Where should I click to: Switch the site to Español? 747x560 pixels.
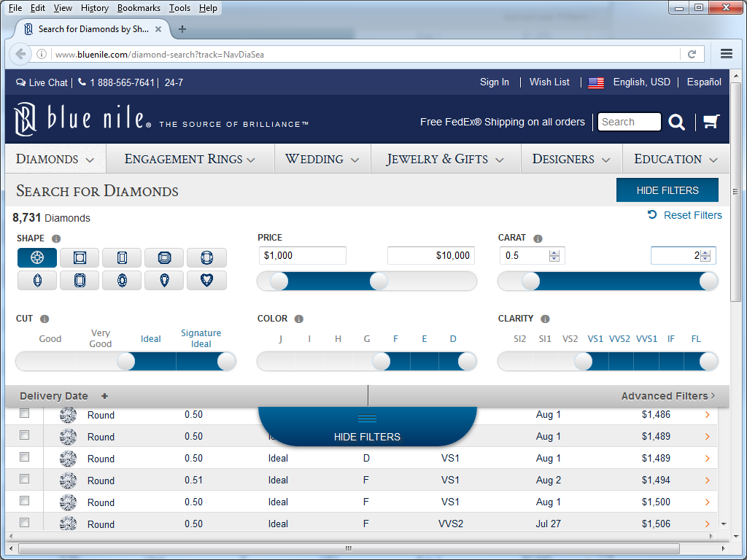click(704, 82)
